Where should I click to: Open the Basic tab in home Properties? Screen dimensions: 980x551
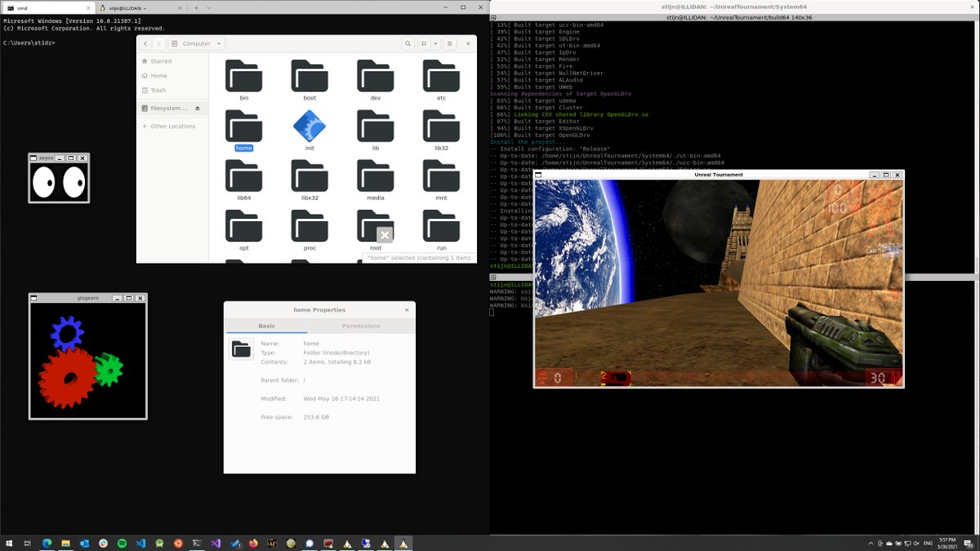(x=266, y=326)
